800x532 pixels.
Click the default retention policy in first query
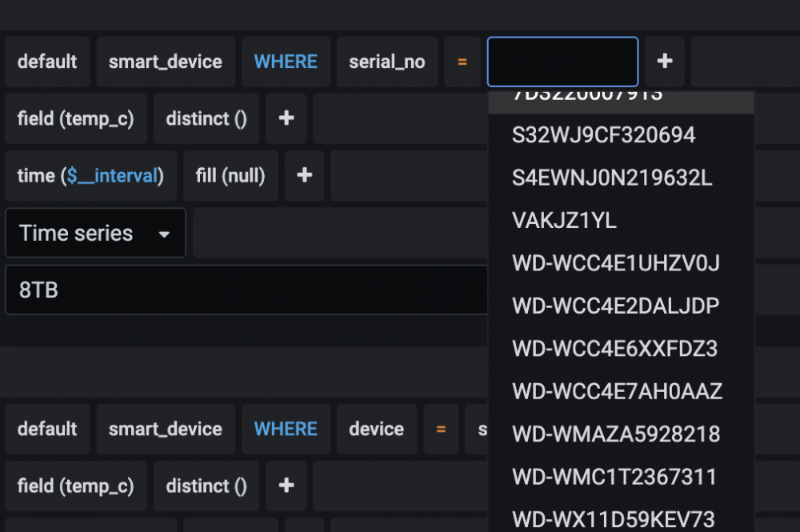(47, 62)
